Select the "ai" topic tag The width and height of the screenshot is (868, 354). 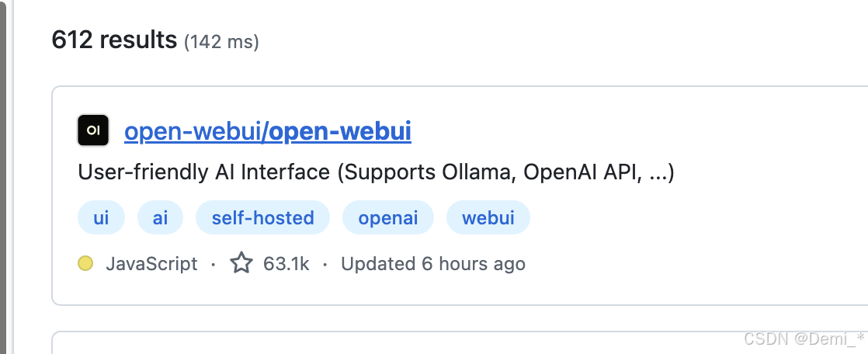click(x=160, y=218)
